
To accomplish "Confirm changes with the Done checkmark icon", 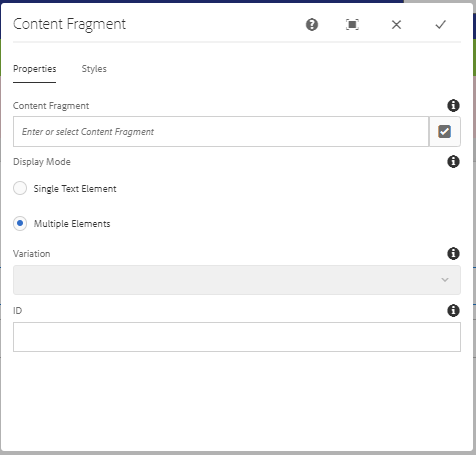I will [x=440, y=25].
